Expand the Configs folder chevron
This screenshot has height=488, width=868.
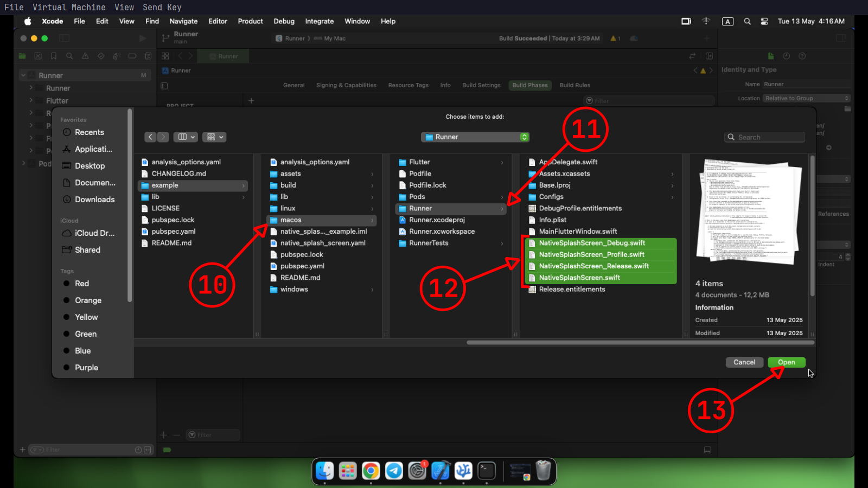(x=672, y=197)
